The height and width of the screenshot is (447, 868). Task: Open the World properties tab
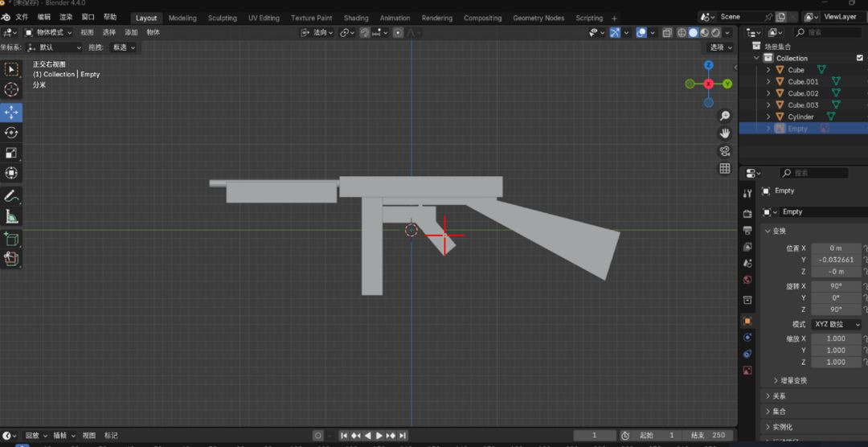pyautogui.click(x=747, y=280)
